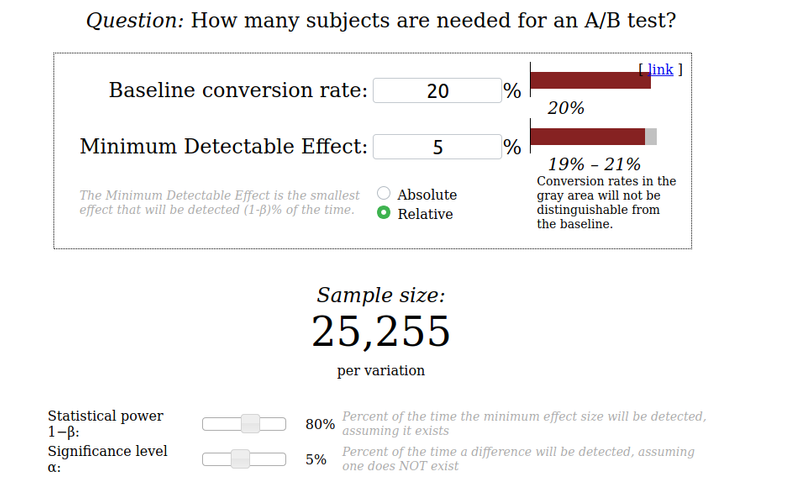Click the Relative label text
The height and width of the screenshot is (486, 800).
[x=425, y=214]
